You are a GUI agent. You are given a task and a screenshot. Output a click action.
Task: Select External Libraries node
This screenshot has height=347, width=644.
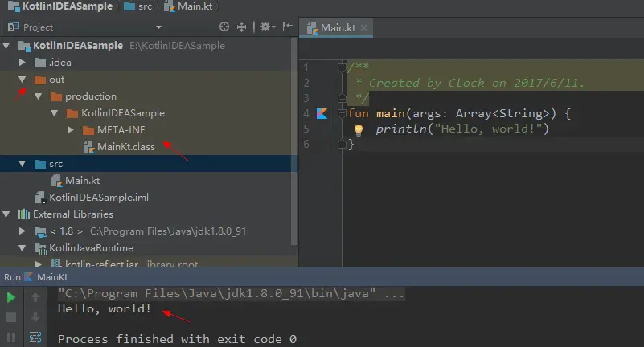[x=148, y=214]
